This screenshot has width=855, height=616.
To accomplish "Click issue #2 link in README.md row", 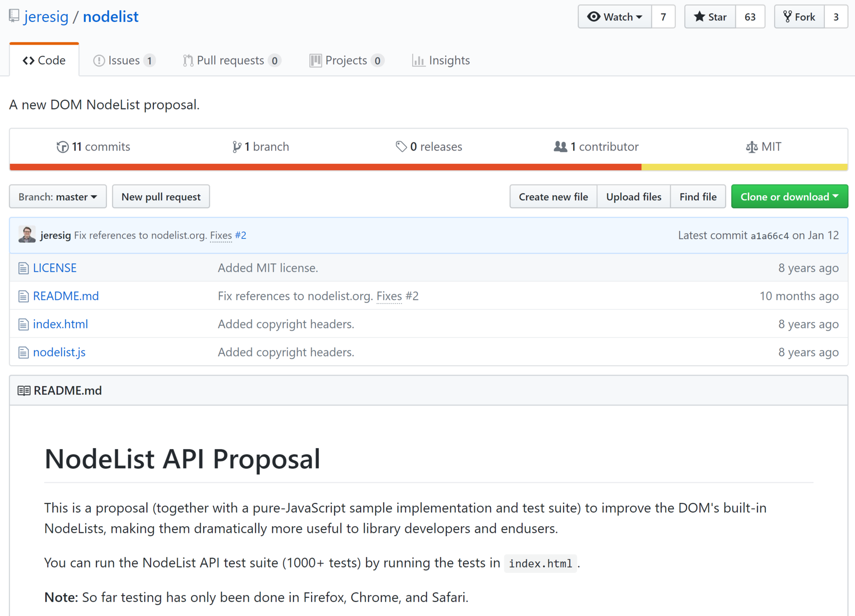I will coord(412,296).
